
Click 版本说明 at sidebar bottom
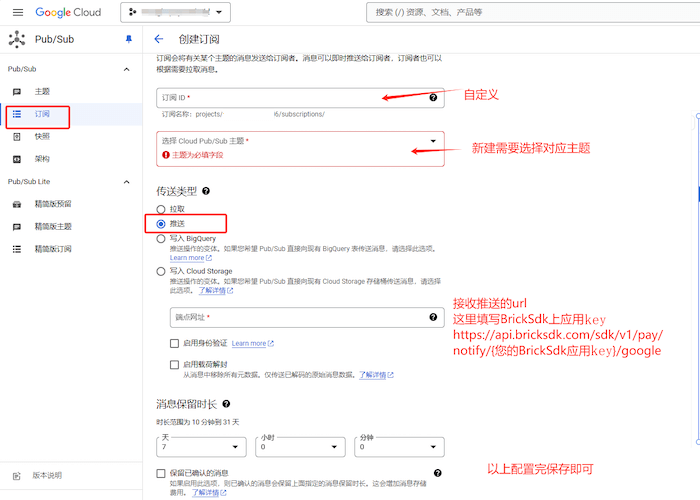point(46,475)
